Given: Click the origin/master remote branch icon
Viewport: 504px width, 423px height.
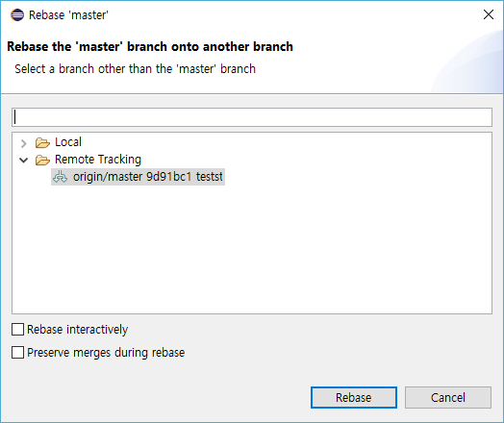Looking at the screenshot, I should (60, 177).
